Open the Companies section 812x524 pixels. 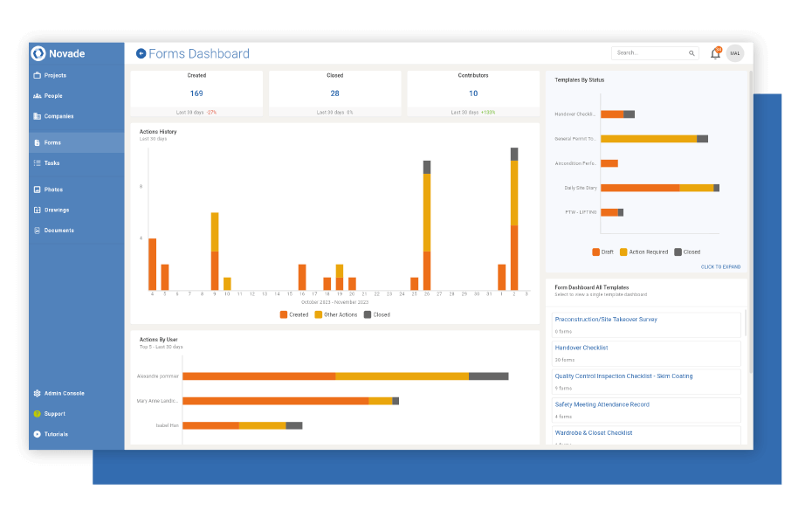(59, 115)
